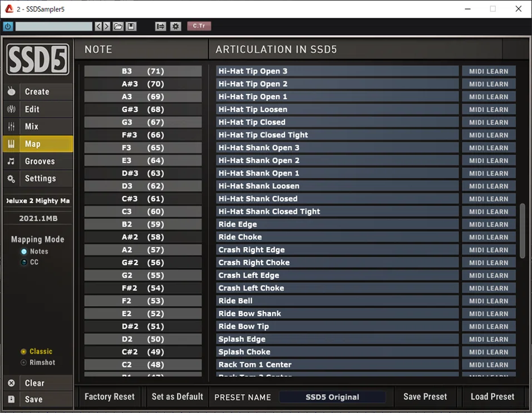Image resolution: width=532 pixels, height=413 pixels.
Task: Click the Settings gears icon
Action: click(12, 179)
